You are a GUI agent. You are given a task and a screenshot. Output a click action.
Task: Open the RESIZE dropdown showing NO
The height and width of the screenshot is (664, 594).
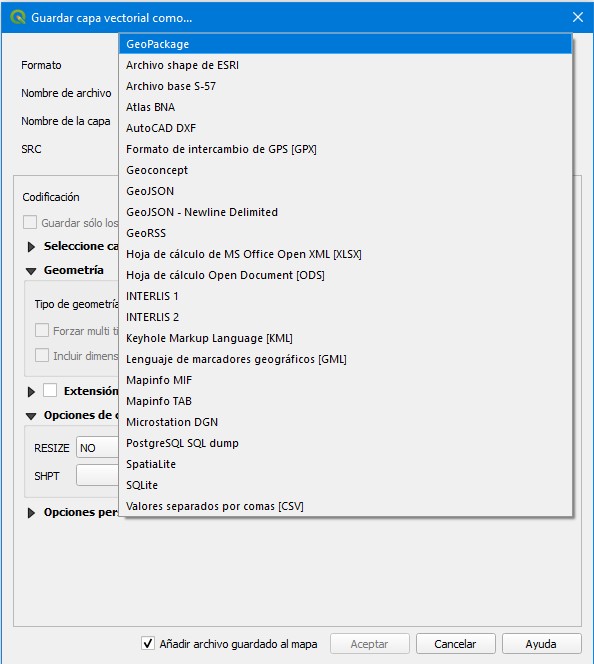[x=97, y=448]
